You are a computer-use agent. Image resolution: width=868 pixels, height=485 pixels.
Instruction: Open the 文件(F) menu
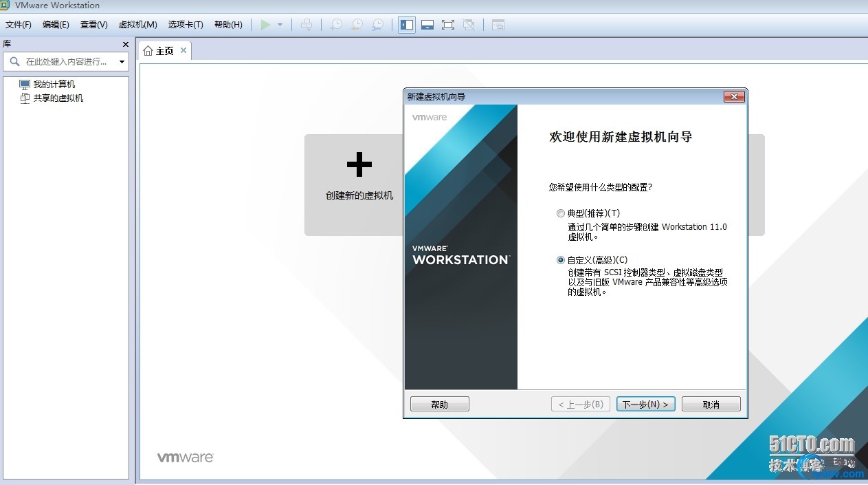coord(19,25)
